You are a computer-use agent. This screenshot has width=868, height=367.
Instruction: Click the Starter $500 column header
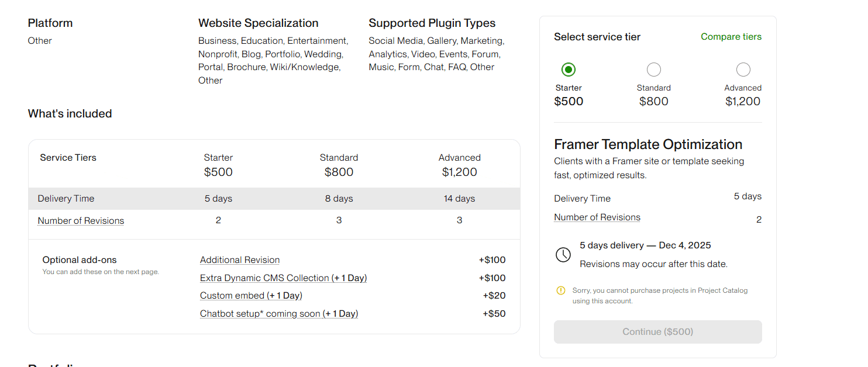[218, 165]
